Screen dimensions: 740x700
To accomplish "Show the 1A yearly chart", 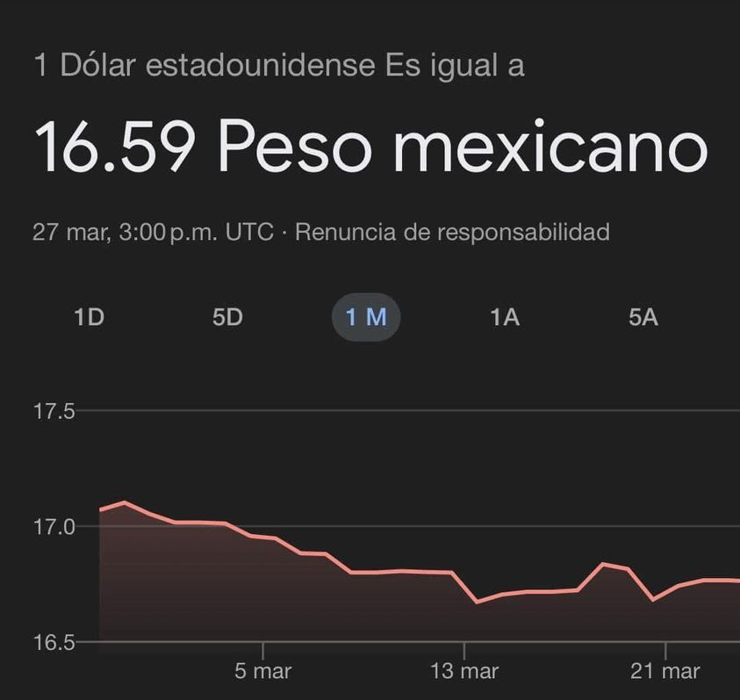I will click(505, 317).
